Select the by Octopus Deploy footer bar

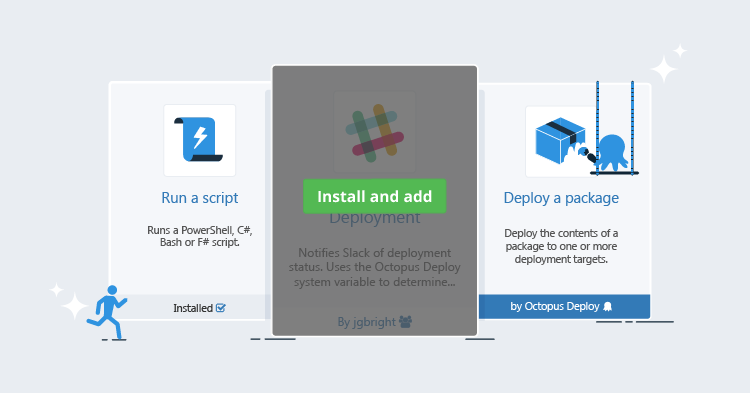tap(564, 306)
